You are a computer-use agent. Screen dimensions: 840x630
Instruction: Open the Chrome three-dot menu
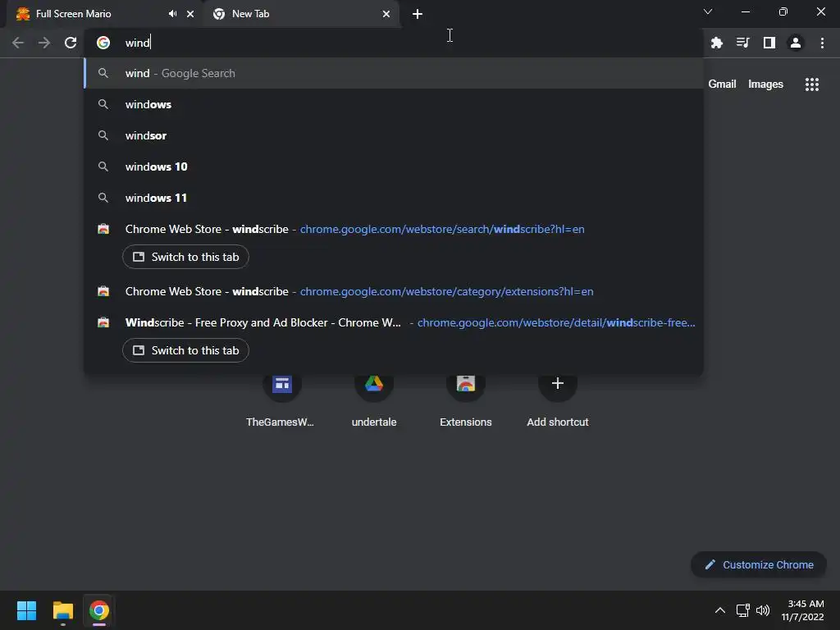point(822,43)
